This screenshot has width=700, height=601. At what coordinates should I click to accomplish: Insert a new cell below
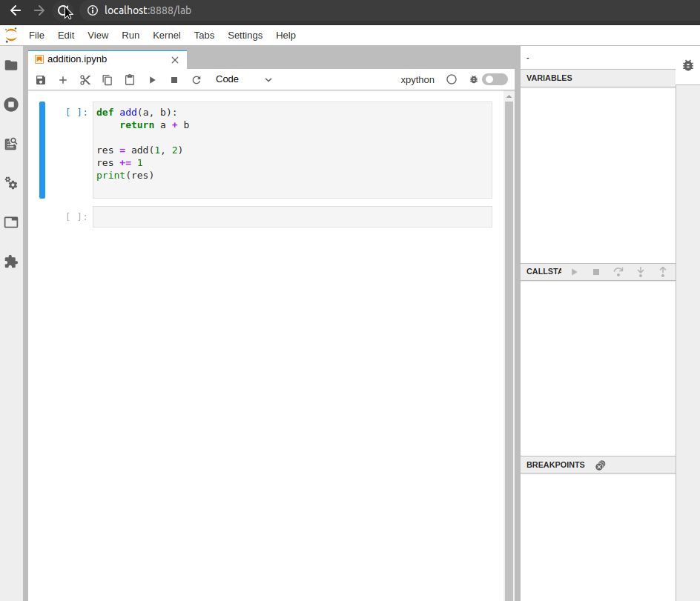point(63,79)
